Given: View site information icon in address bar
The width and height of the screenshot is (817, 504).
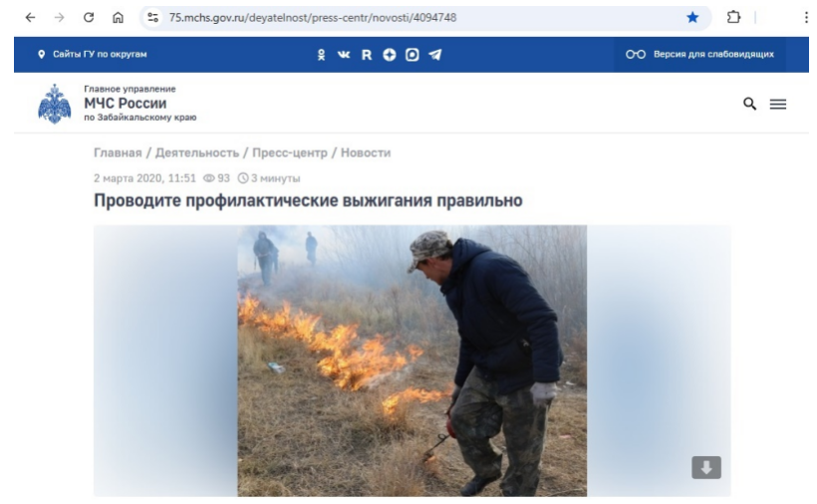Looking at the screenshot, I should click(152, 17).
